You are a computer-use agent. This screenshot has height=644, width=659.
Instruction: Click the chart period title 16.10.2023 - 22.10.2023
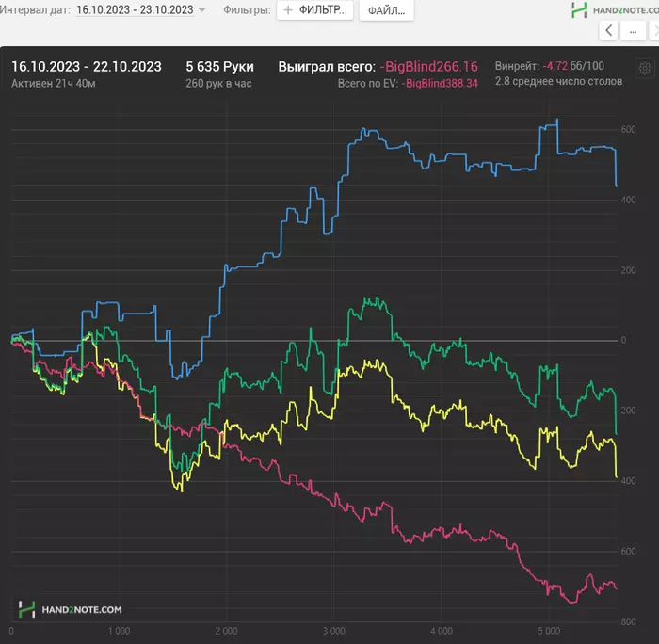(86, 67)
